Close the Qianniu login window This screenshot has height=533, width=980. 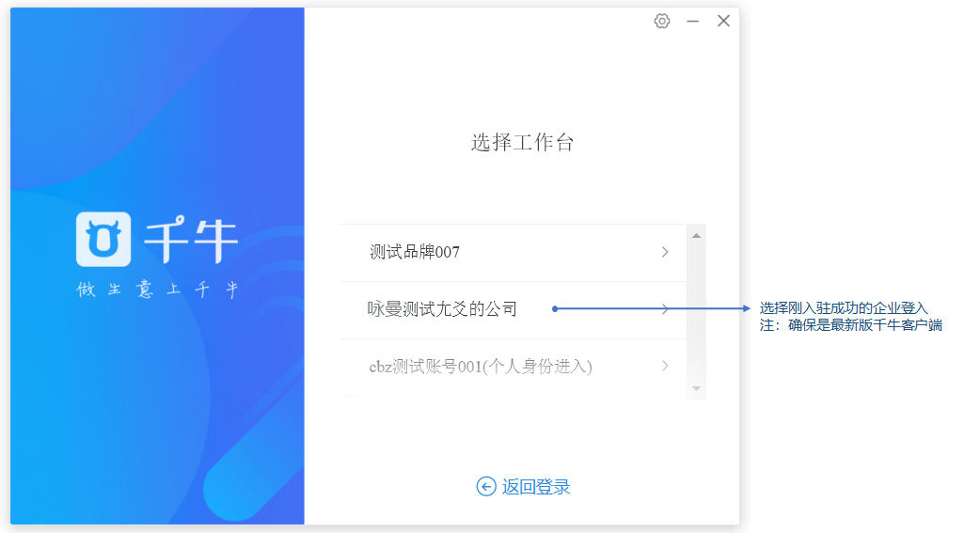[x=723, y=22]
